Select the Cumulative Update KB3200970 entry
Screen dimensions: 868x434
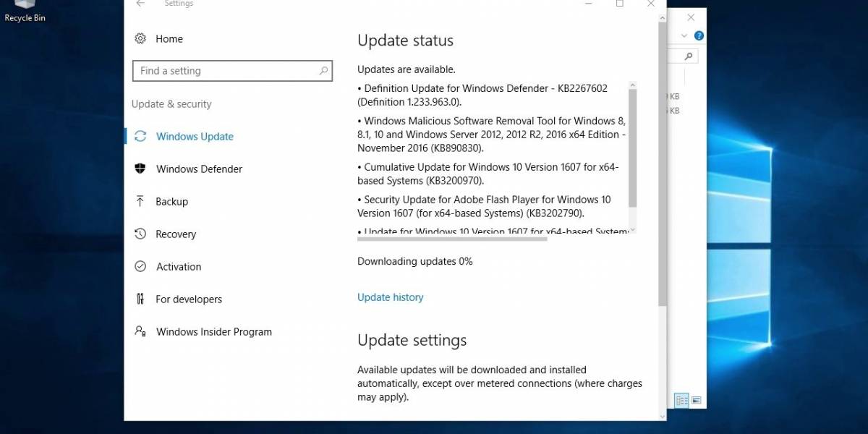(x=488, y=174)
